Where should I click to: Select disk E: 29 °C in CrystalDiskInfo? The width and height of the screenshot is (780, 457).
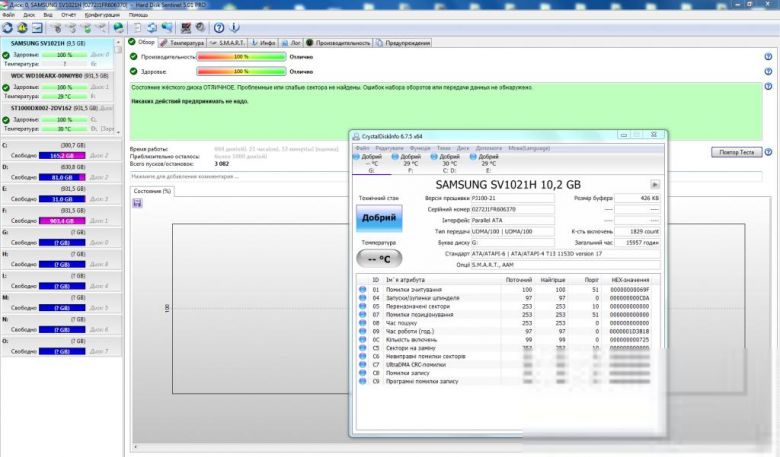488,164
